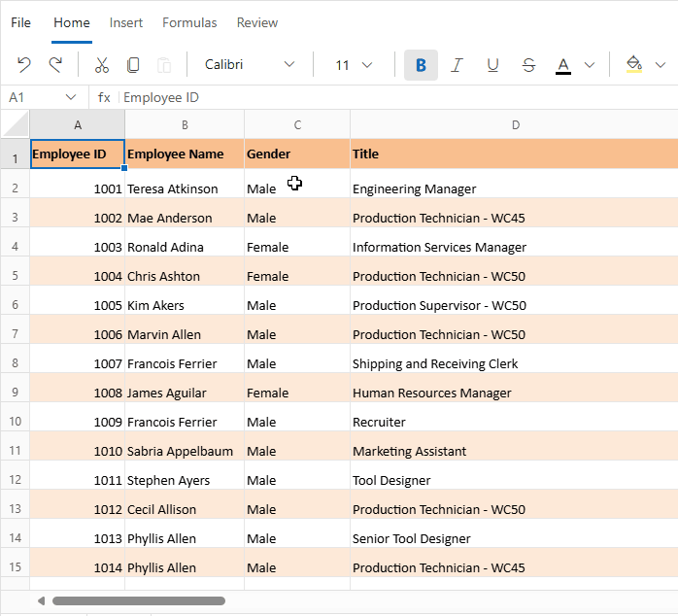Select the row 8 header

(15, 363)
